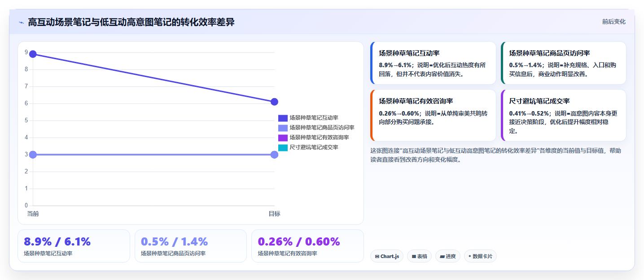Click the star icon inside 数据卡片 chip
This screenshot has height=280, width=644.
[470, 256]
